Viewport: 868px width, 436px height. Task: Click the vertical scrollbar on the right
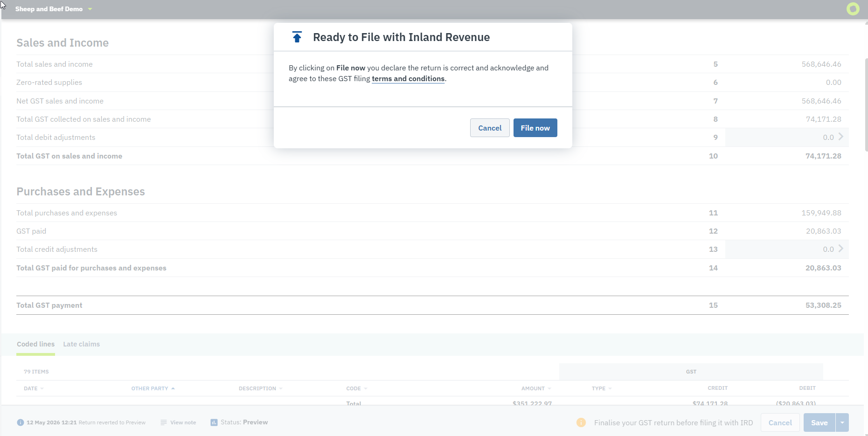pos(866,105)
